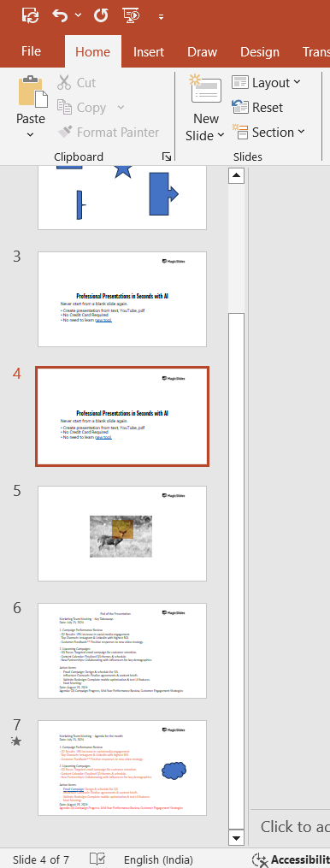
Task: Open the Draw tab
Action: [x=202, y=52]
